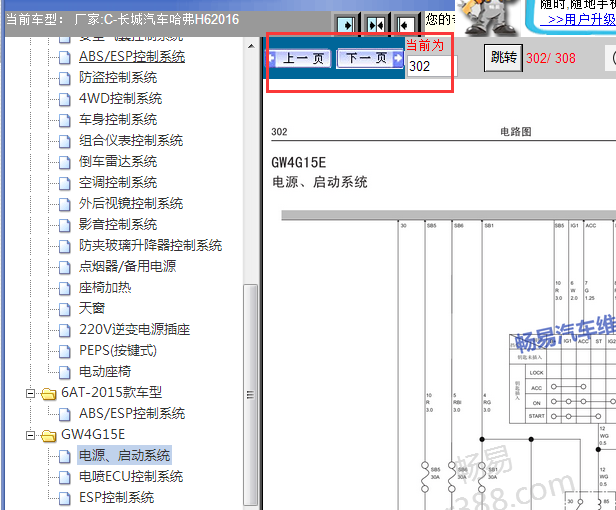Click document icon beside 组合仪表控制系统
Screen dimensions: 616x510
pos(65,141)
